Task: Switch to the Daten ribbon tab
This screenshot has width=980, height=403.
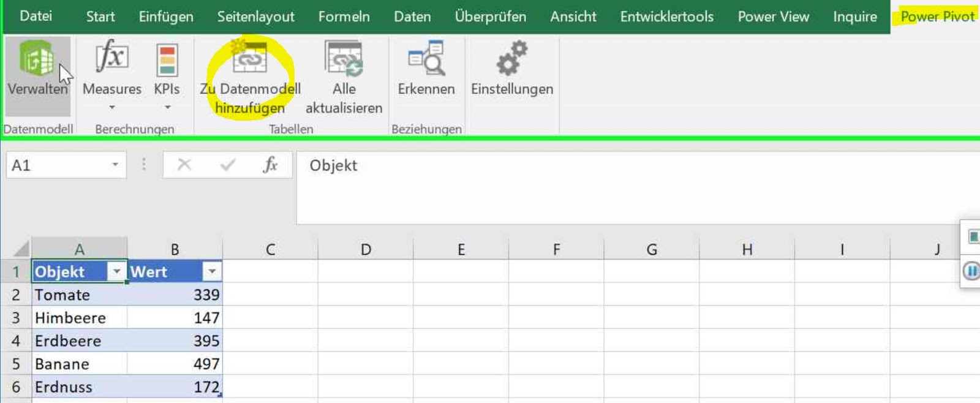Action: pyautogui.click(x=412, y=17)
